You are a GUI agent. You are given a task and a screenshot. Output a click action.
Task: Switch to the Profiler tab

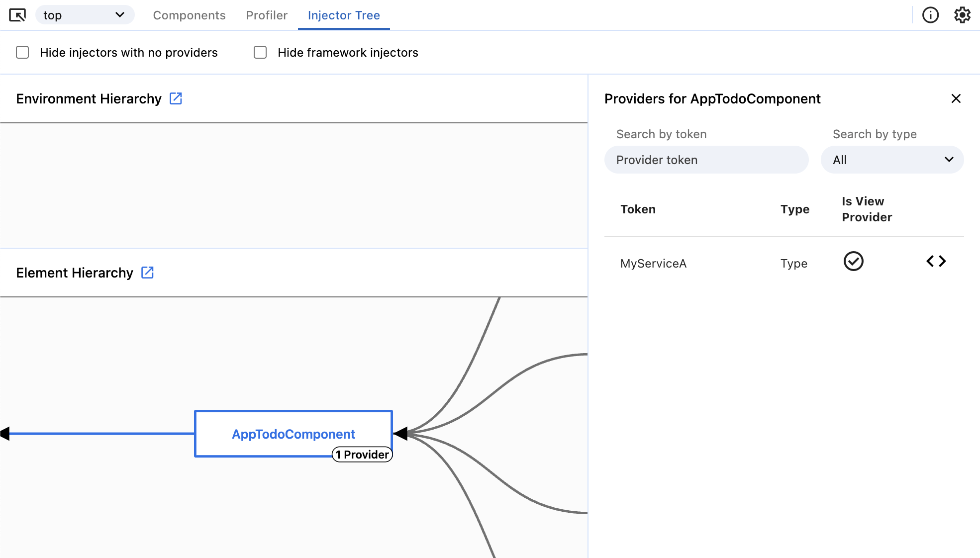[x=267, y=15]
